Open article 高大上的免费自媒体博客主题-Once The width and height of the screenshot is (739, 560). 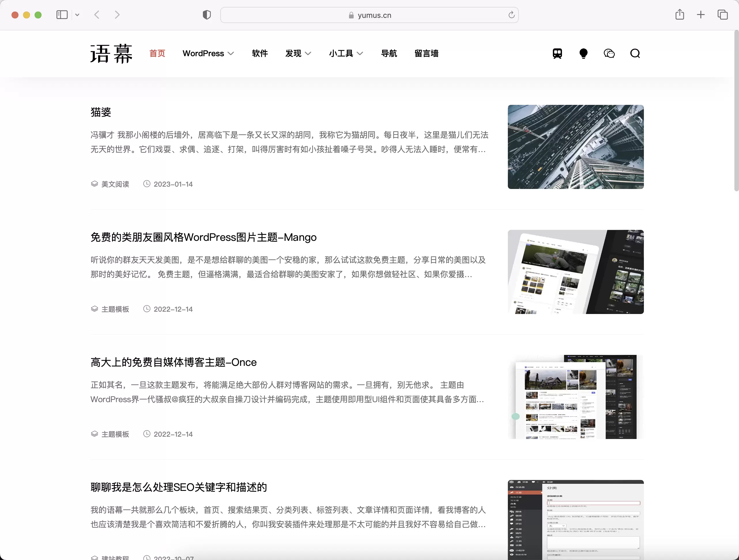(x=174, y=362)
